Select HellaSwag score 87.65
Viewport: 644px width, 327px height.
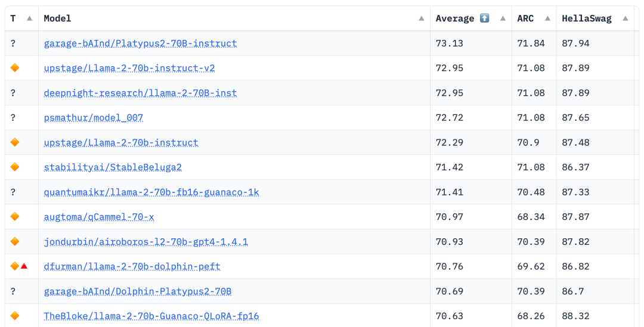[576, 118]
